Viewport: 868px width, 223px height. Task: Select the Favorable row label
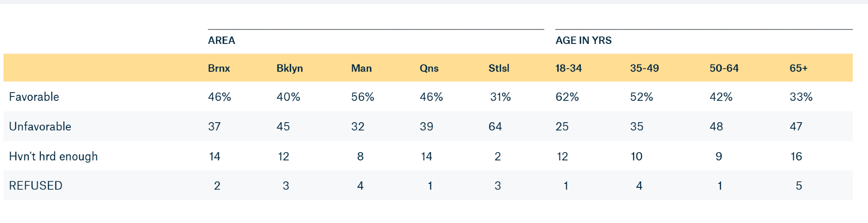(34, 97)
